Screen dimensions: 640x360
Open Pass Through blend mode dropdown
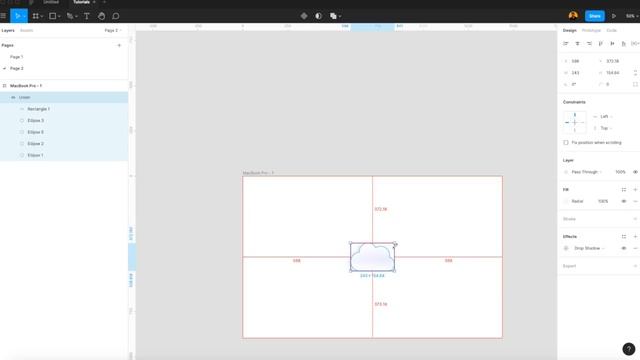[x=587, y=172]
